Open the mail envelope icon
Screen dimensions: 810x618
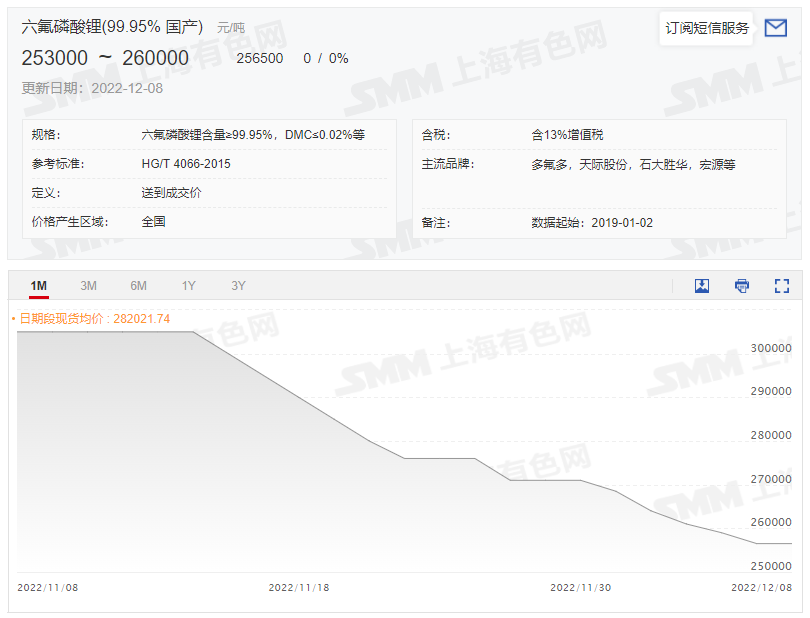775,28
